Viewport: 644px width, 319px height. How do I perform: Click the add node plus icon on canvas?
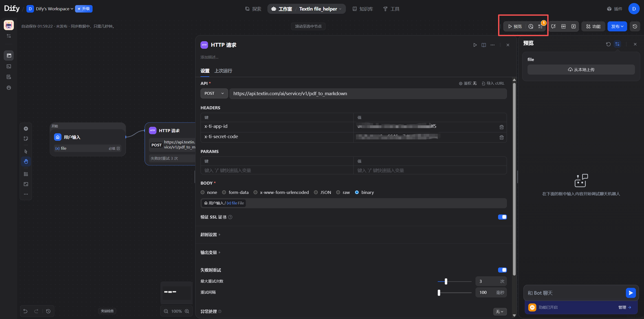[x=26, y=129]
